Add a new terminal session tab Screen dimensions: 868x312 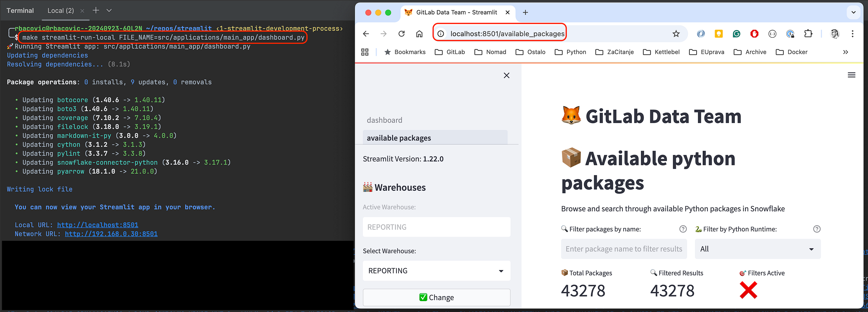[x=96, y=10]
